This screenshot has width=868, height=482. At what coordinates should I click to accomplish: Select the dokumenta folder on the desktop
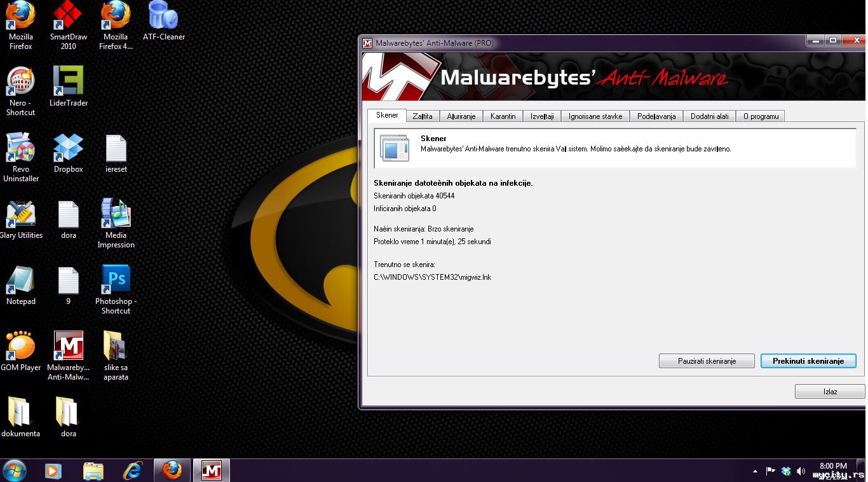coord(21,418)
